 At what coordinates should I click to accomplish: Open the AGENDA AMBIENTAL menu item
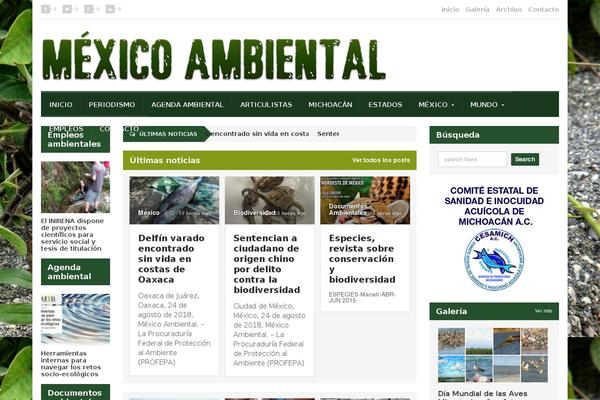pos(187,104)
